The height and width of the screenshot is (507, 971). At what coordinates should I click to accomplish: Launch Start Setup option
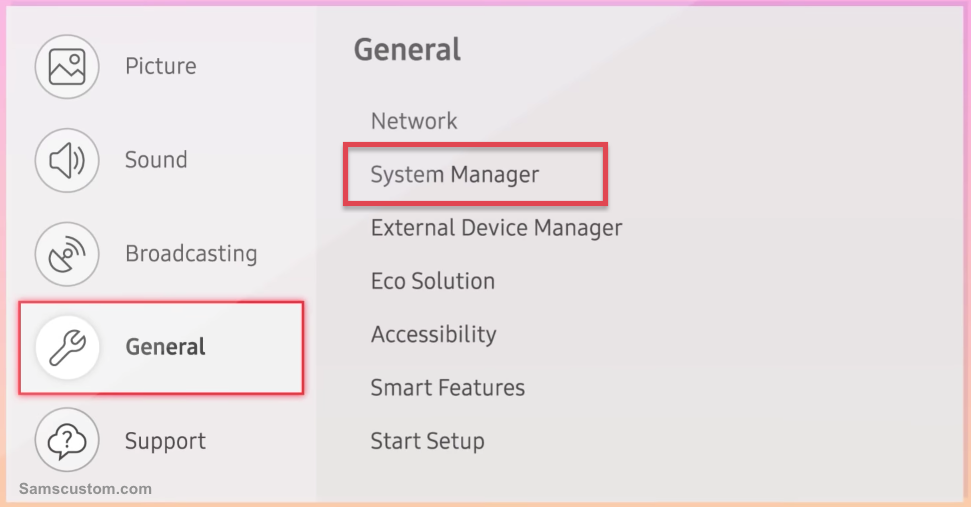(x=427, y=441)
